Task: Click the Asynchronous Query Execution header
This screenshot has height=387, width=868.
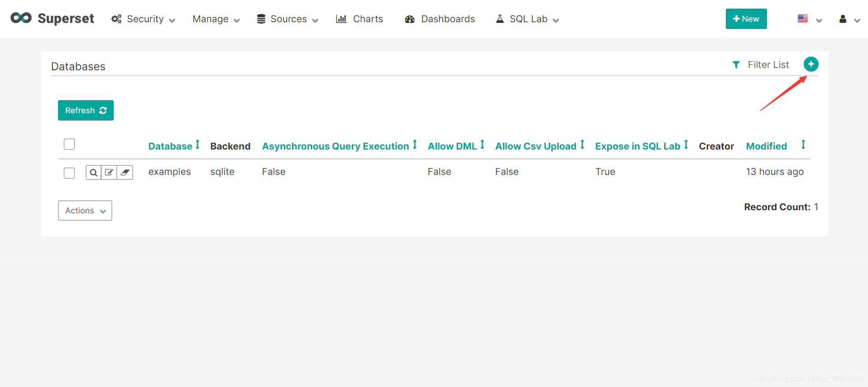Action: coord(336,146)
